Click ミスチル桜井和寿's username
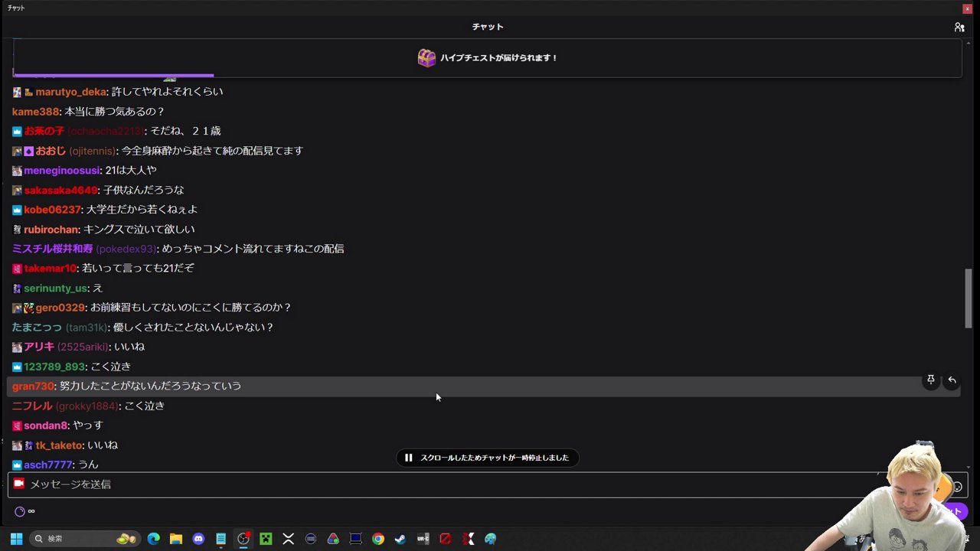The image size is (980, 551). (51, 248)
